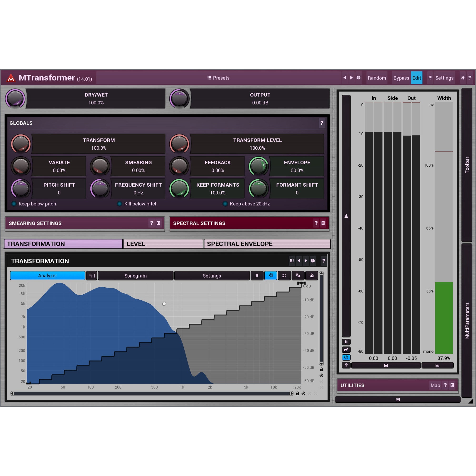Viewport: 476px width, 476px height.
Task: Open Smearing Settings help icon
Action: click(x=152, y=223)
